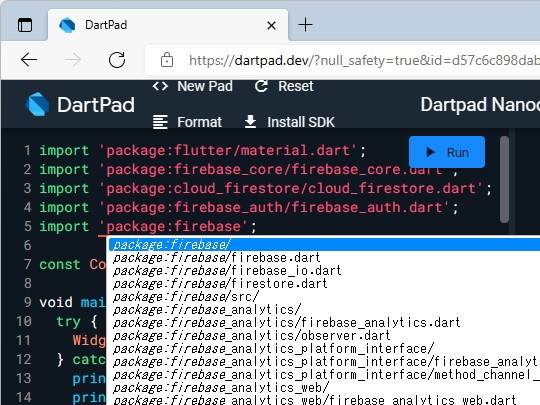Select the highlighted package:firebase/ suggestion

tap(324, 245)
